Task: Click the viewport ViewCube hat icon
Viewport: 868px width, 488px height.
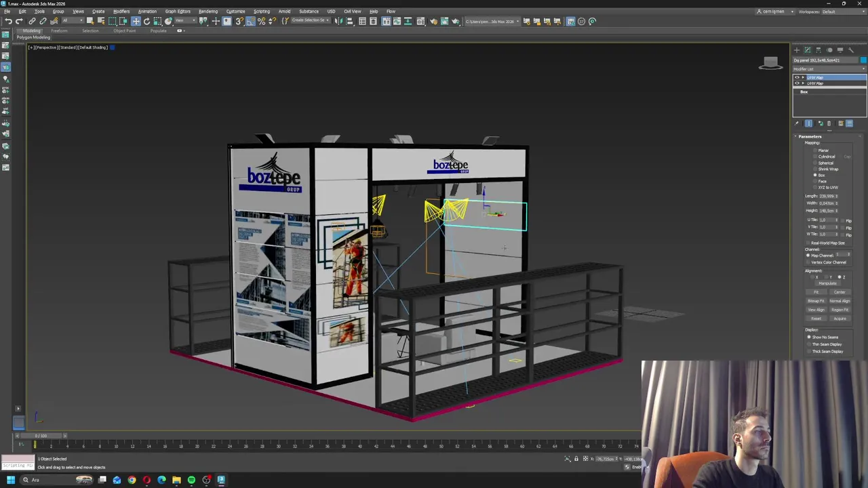Action: tap(770, 63)
